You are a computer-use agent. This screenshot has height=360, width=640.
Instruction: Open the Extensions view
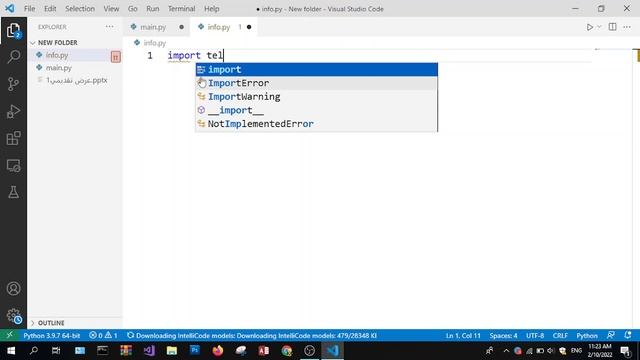point(13,138)
